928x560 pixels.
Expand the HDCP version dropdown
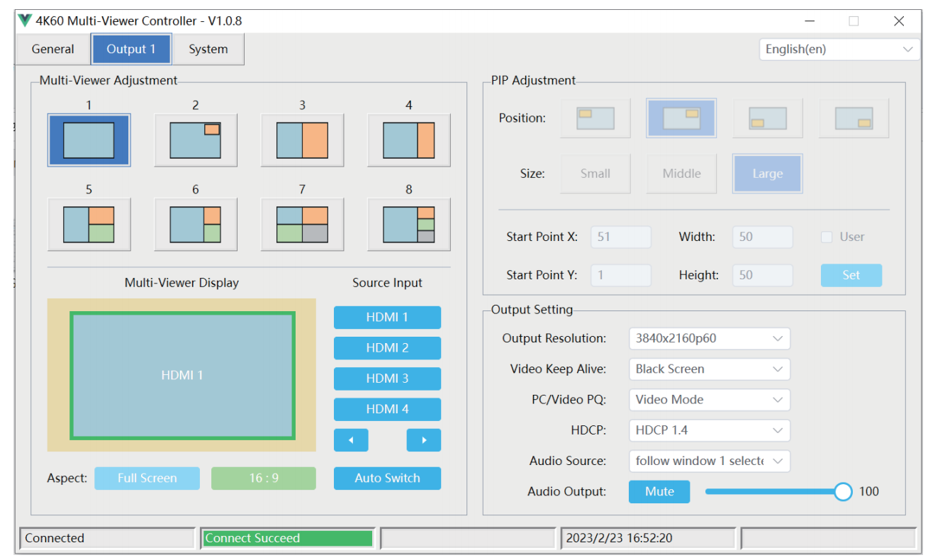point(709,430)
